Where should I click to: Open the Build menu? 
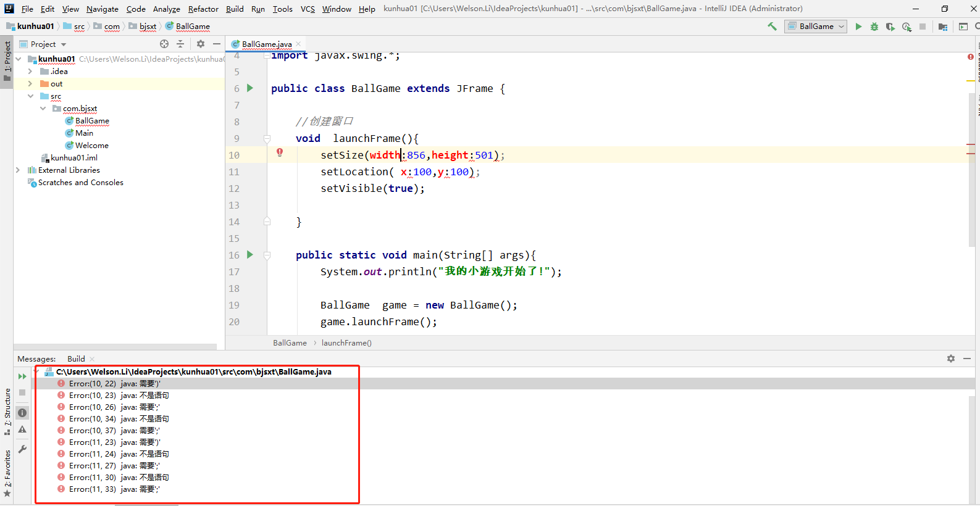click(235, 9)
